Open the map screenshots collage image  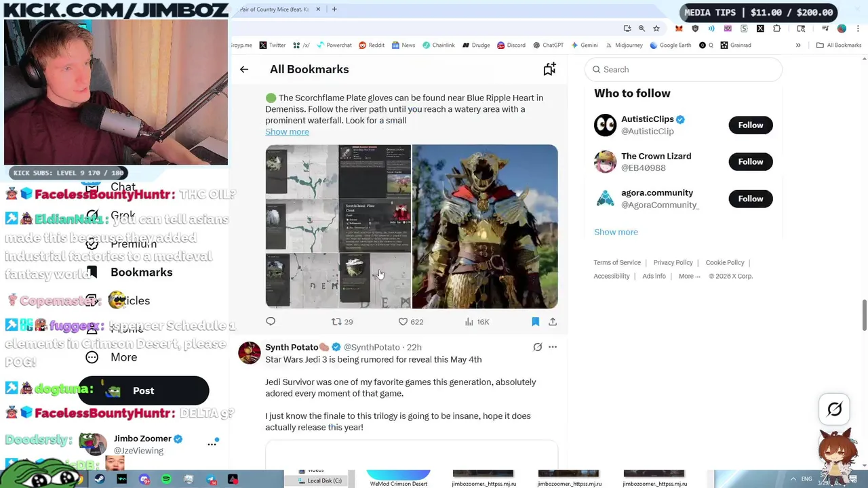(x=338, y=226)
